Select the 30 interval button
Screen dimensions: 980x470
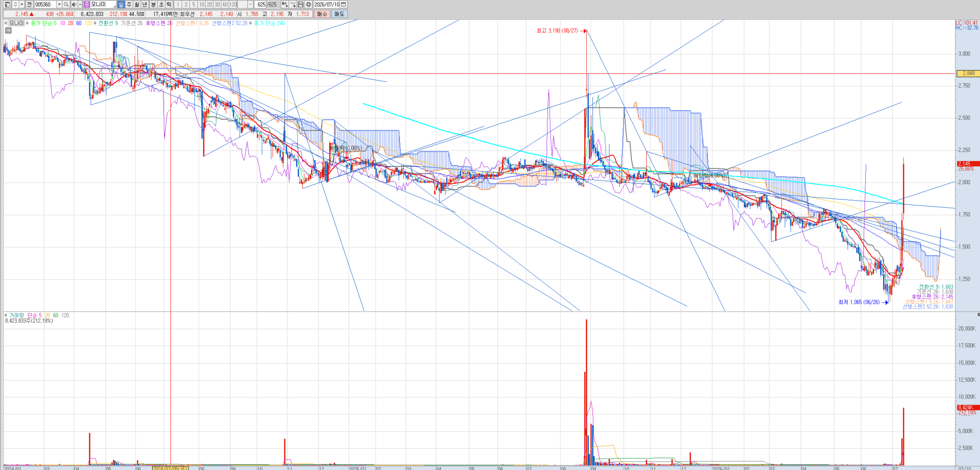[x=217, y=5]
